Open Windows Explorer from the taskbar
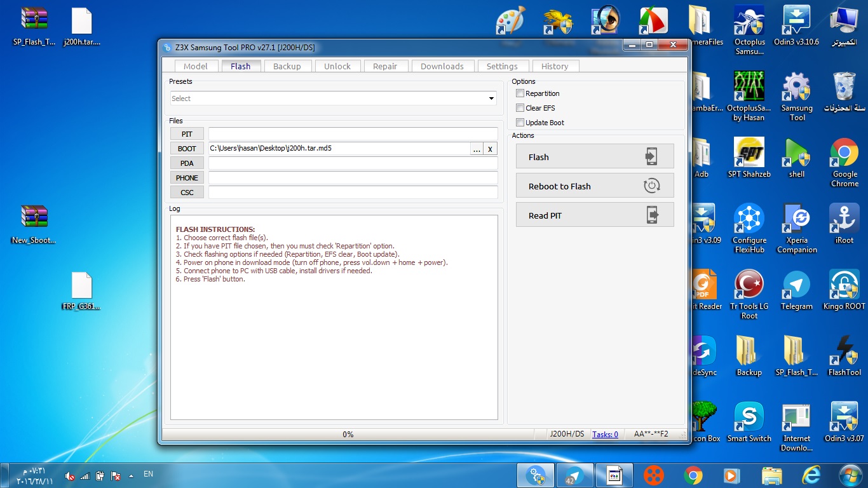The height and width of the screenshot is (488, 868). coord(772,475)
